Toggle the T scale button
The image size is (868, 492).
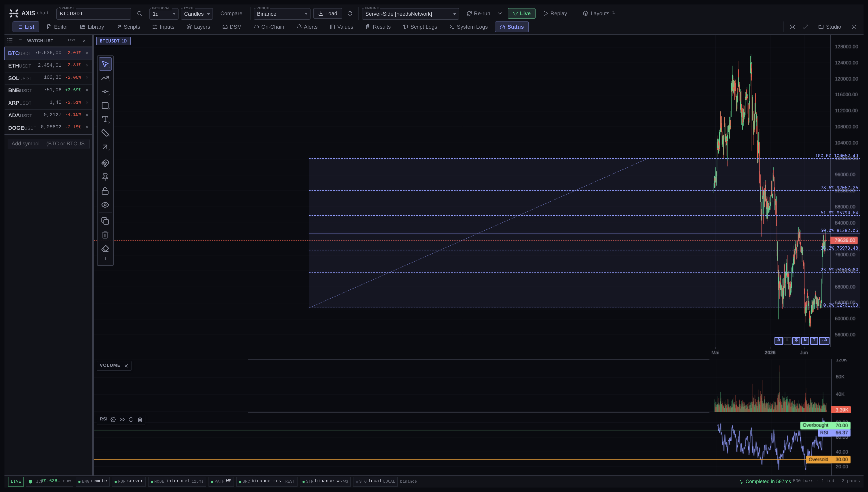(814, 340)
